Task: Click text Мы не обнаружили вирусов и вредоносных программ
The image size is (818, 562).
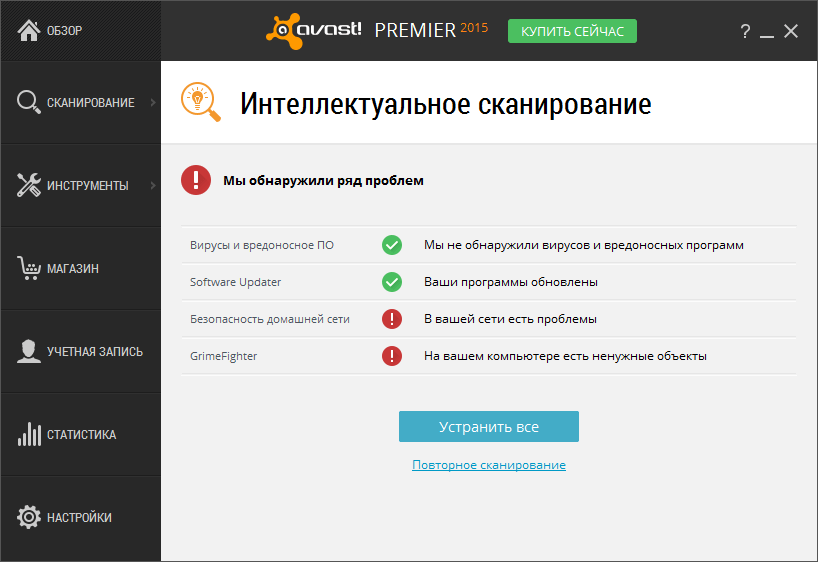Action: coord(584,245)
